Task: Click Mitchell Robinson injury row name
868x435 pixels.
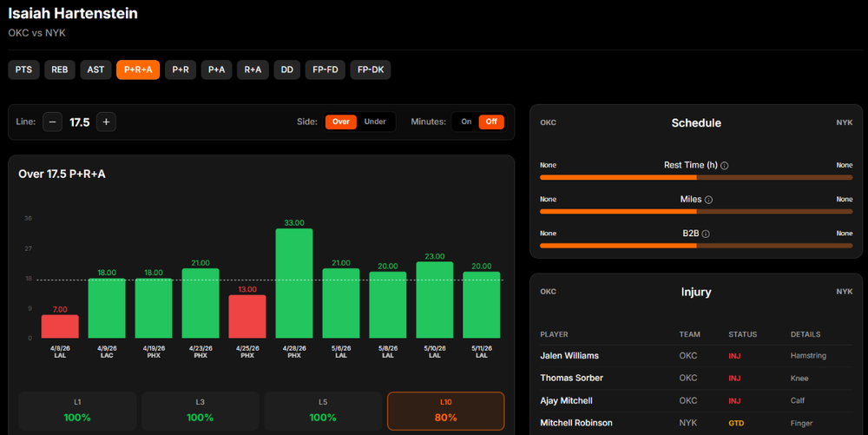Action: (576, 423)
